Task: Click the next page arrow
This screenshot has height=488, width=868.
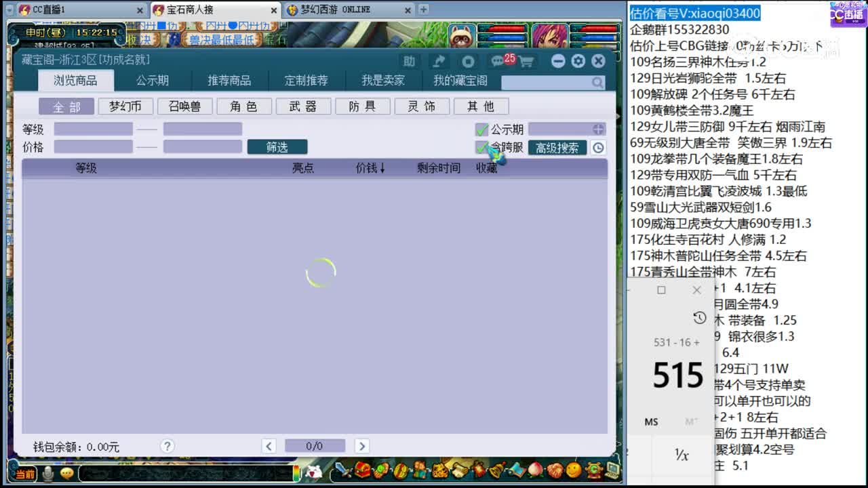Action: coord(361,446)
